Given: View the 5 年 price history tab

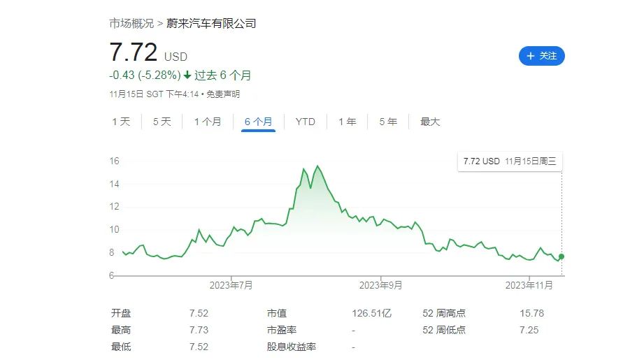Looking at the screenshot, I should 388,122.
